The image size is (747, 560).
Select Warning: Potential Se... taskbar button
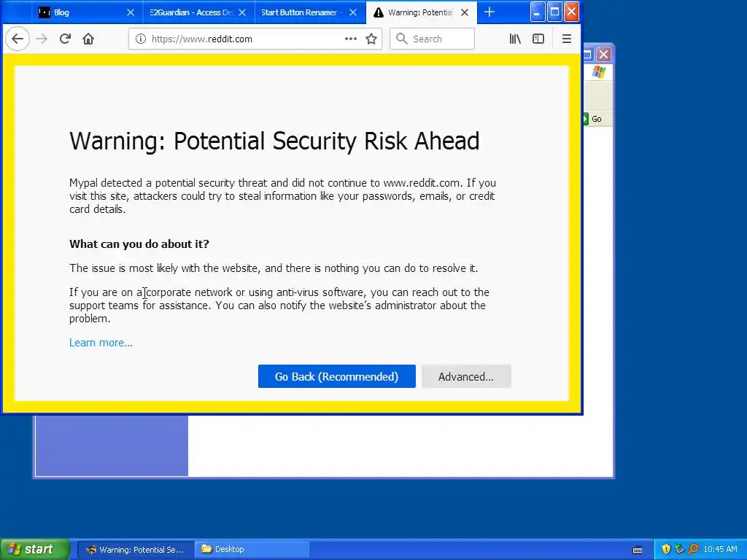(x=135, y=550)
